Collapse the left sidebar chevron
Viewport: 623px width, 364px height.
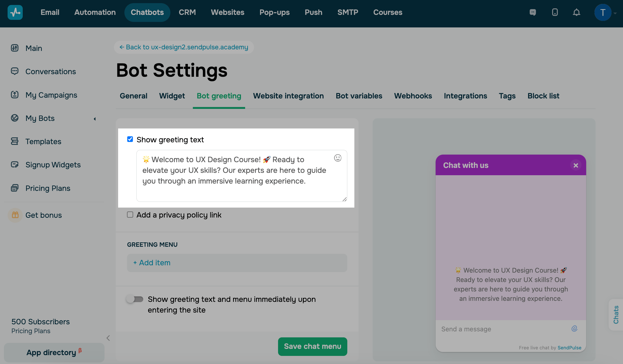[108, 338]
